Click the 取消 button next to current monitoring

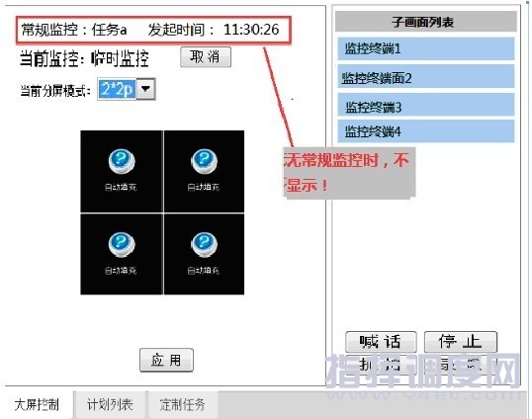tap(206, 57)
